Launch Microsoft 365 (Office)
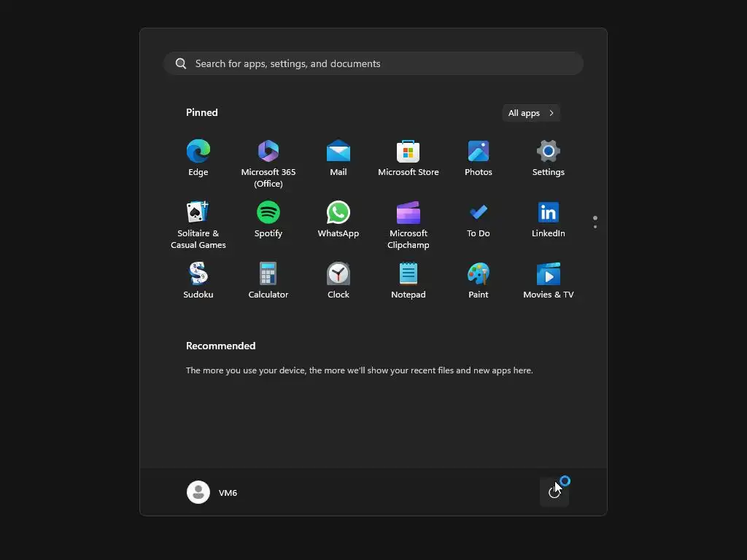Screen dimensions: 747x560 point(268,163)
